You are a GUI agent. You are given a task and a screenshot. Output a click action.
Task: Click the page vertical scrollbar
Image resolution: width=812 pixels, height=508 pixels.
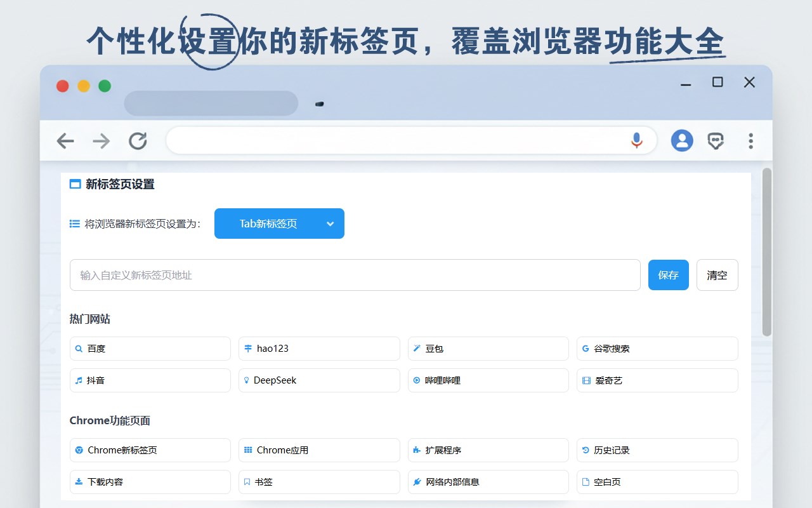point(767,252)
